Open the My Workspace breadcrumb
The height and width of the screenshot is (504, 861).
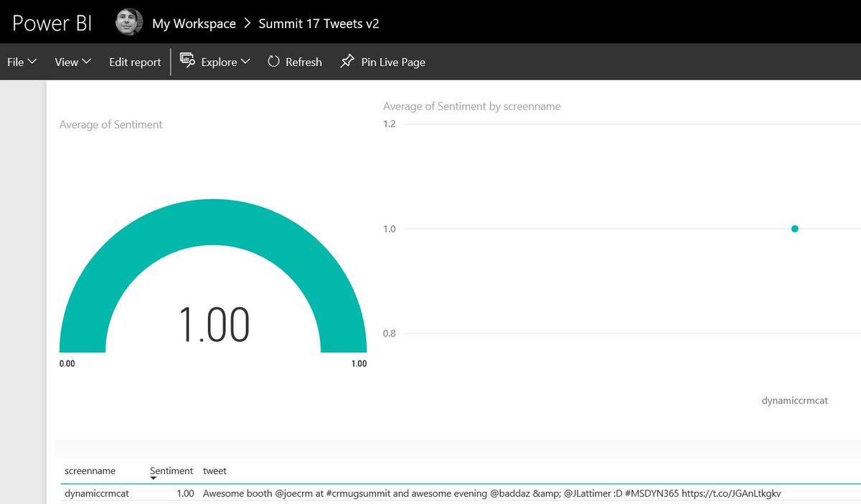pyautogui.click(x=193, y=22)
